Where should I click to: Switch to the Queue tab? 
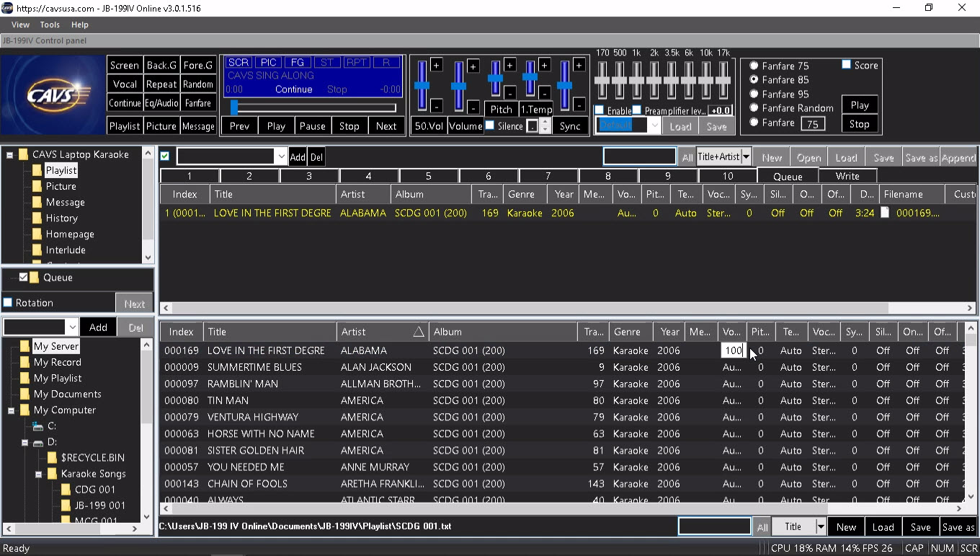click(x=788, y=176)
